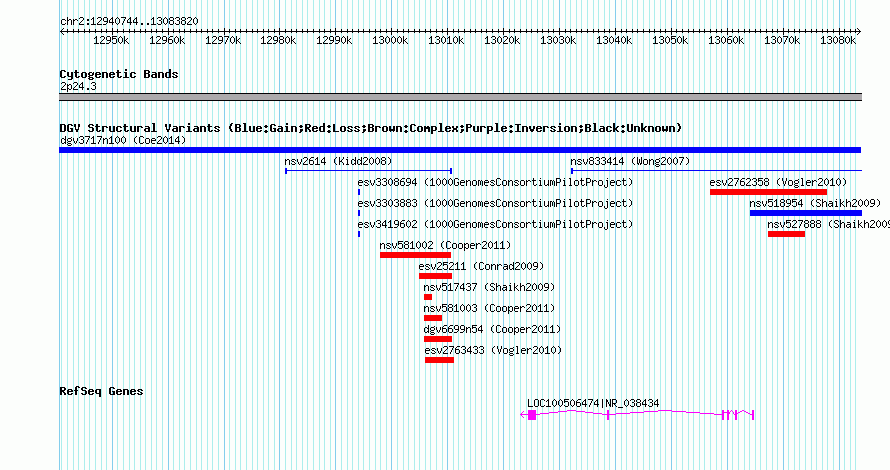Click the Cytogenetic Bands track title

[119, 74]
